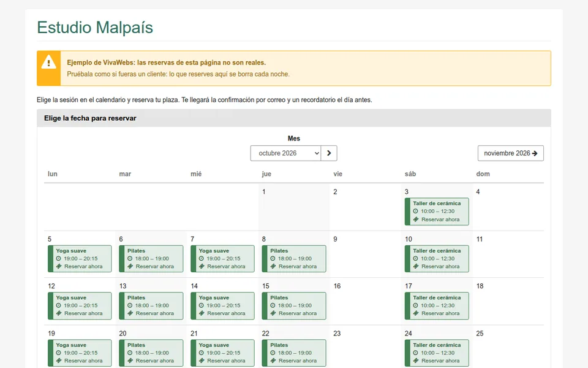This screenshot has width=588, height=368.
Task: Click the ticket icon in day 6's Pilates
Action: [x=130, y=266]
